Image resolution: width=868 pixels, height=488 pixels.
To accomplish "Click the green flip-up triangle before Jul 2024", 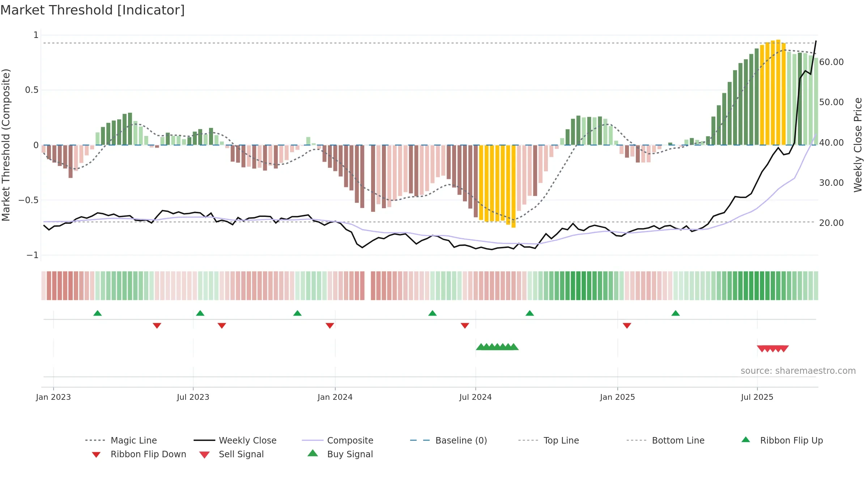I will 433,313.
